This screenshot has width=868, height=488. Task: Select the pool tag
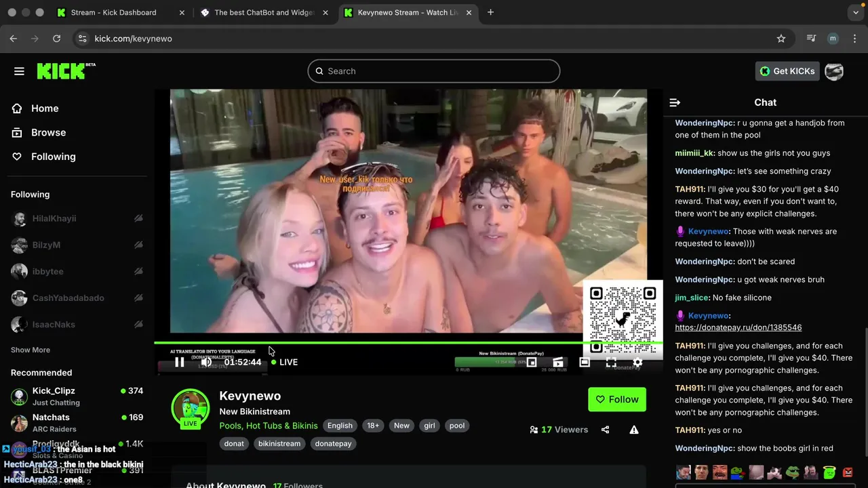(x=457, y=426)
